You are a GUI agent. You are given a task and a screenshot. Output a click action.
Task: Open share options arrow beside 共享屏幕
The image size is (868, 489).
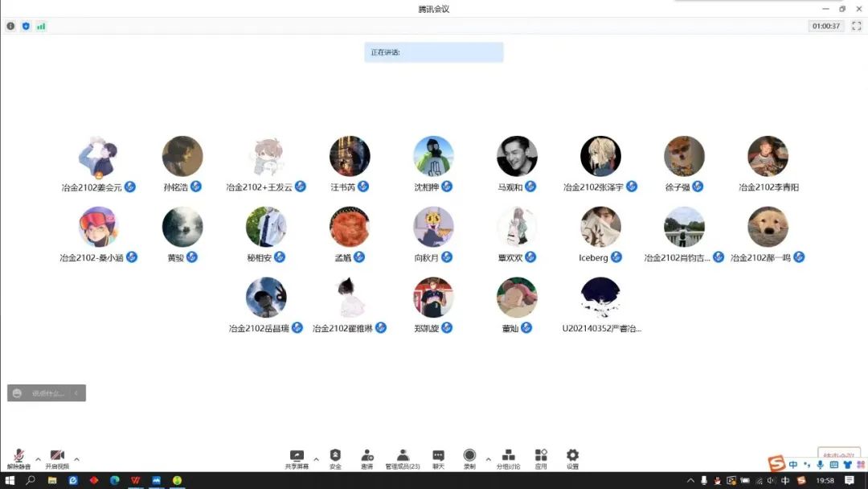316,459
